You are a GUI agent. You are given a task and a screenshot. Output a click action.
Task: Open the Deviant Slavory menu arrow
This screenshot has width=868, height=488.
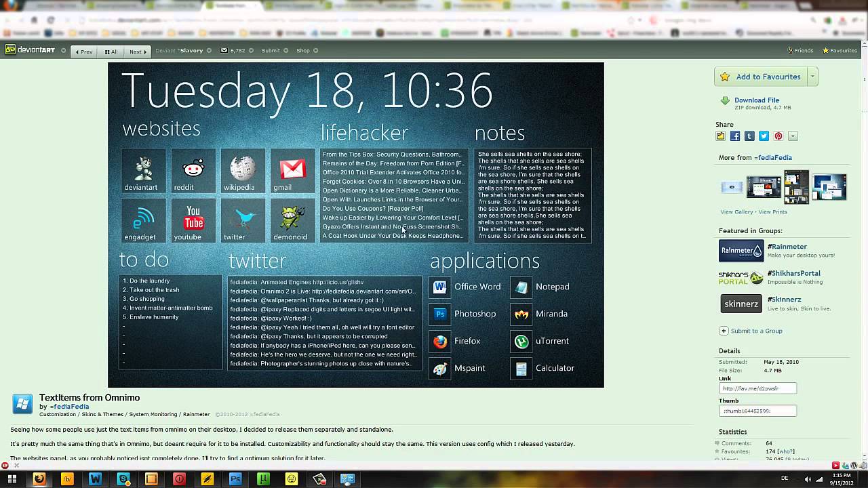tap(209, 51)
